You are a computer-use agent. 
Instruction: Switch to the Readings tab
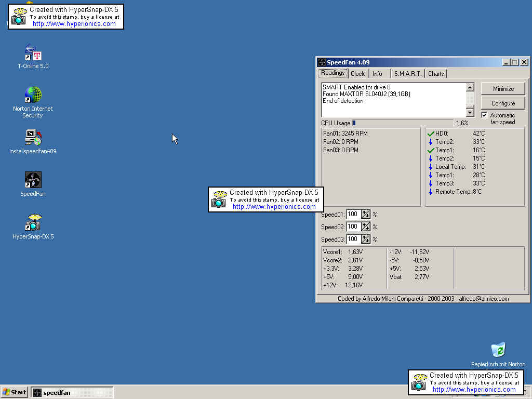[333, 73]
